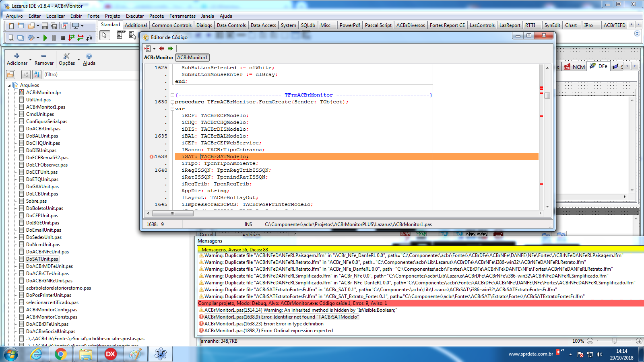Image resolution: width=644 pixels, height=362 pixels.
Task: Switch to the Data Controls palette tab
Action: (x=231, y=25)
